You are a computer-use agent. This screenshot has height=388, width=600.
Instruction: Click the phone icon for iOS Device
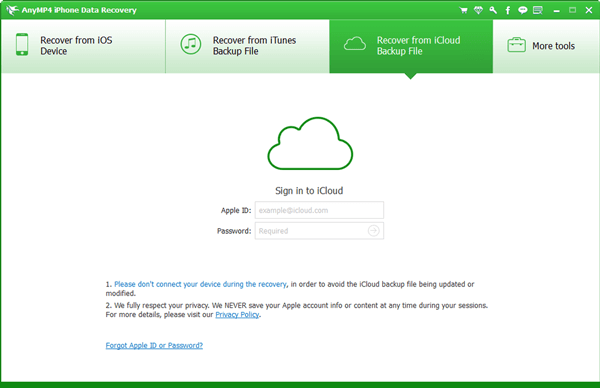coord(22,44)
